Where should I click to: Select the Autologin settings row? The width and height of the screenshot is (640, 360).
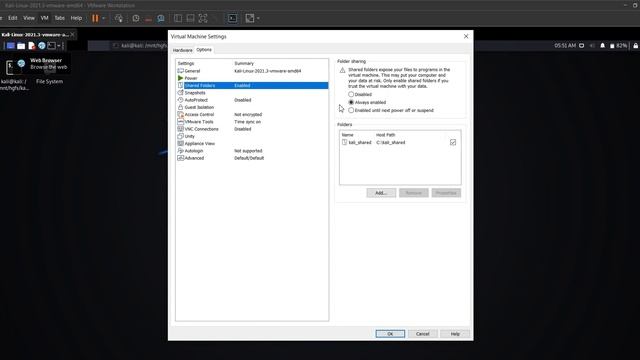pos(252,151)
